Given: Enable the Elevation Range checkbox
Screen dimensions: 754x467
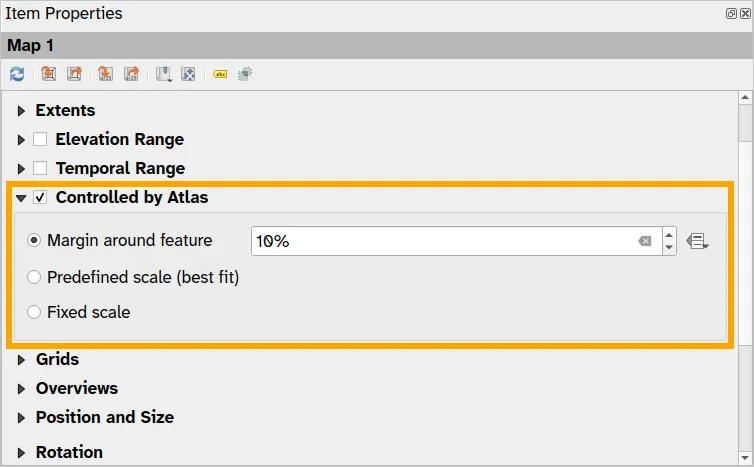Looking at the screenshot, I should click(x=40, y=139).
